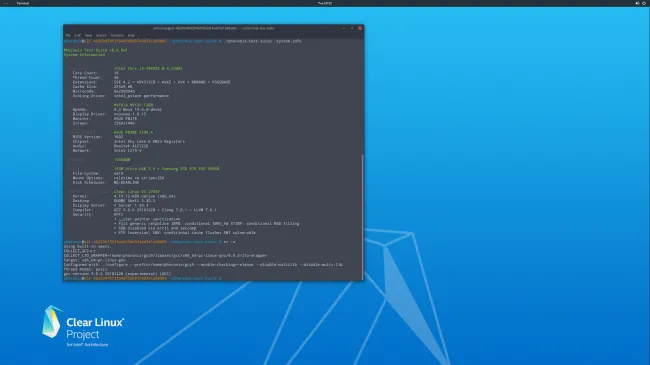Open the Help menu in Terminal
The image size is (650, 365).
tap(131, 35)
